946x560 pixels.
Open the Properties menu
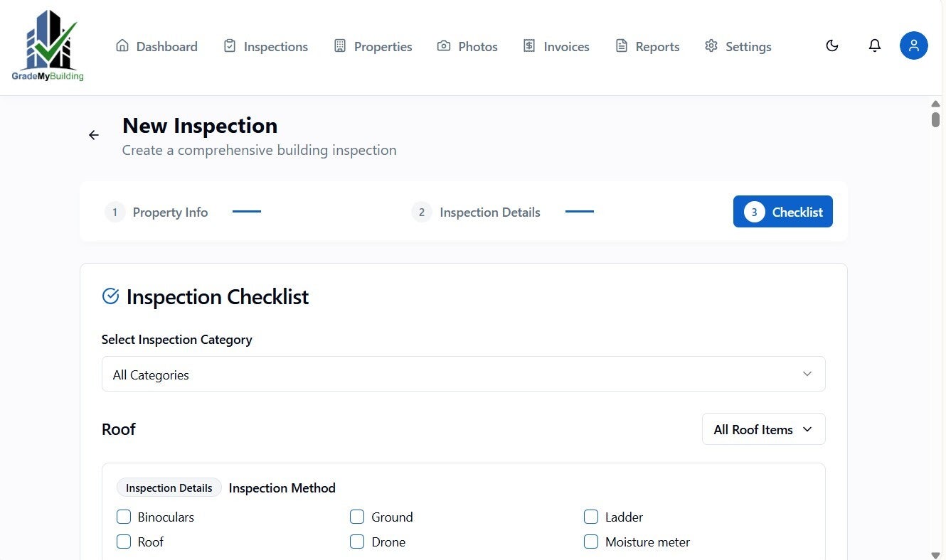pos(373,46)
